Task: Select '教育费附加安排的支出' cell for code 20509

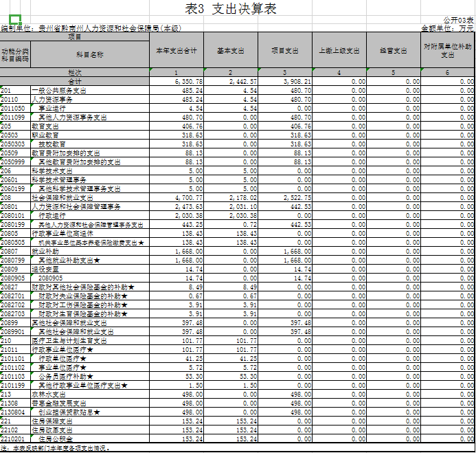Action: 90,153
